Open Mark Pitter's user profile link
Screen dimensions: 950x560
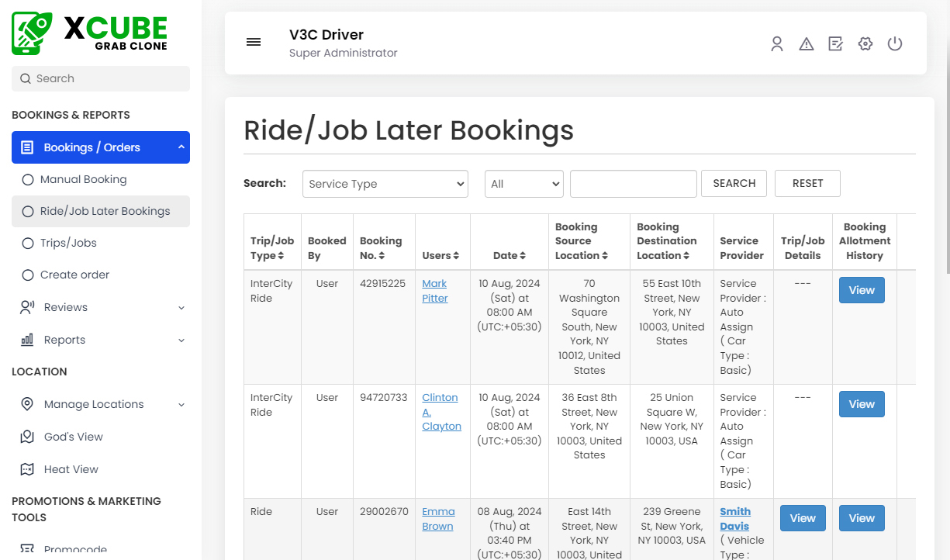[x=434, y=291]
